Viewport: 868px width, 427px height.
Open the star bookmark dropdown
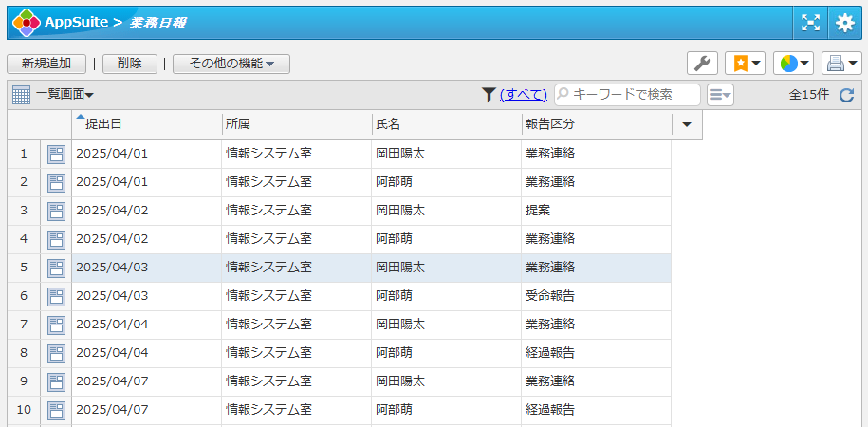[x=745, y=64]
